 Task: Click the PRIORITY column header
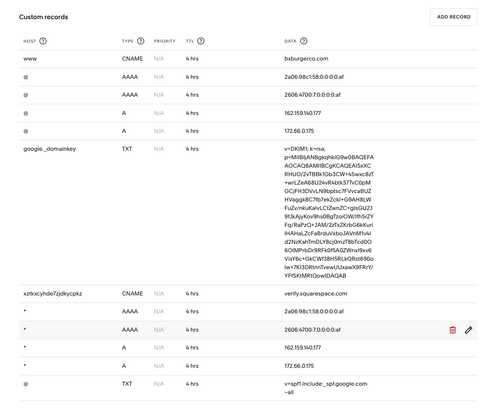[x=164, y=41]
